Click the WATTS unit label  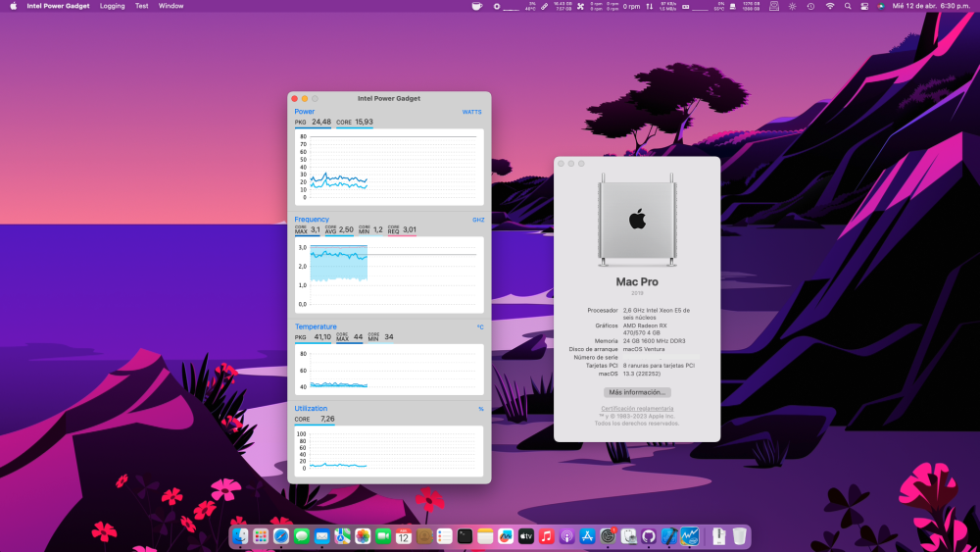click(472, 112)
